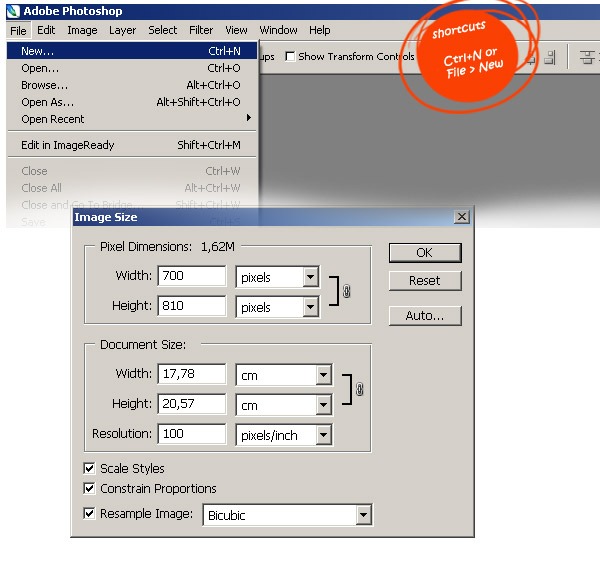Select Open As... menu entry
This screenshot has width=600, height=567.
pyautogui.click(x=132, y=102)
